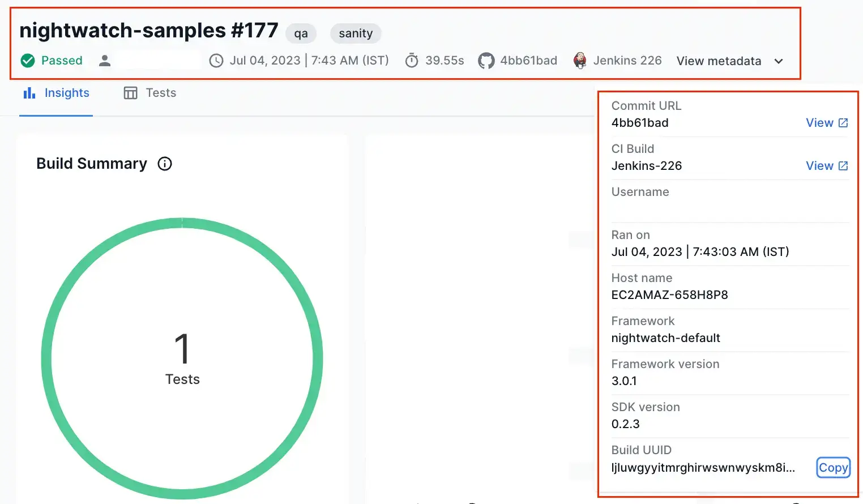Viewport: 863px width, 504px height.
Task: Click the green donut chart ring
Action: pos(46,359)
